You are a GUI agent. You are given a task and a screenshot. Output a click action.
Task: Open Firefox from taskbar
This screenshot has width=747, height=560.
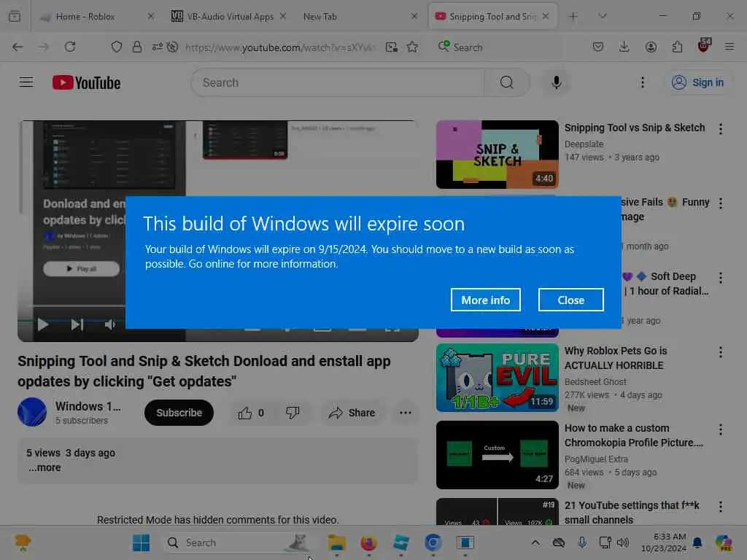coord(368,542)
